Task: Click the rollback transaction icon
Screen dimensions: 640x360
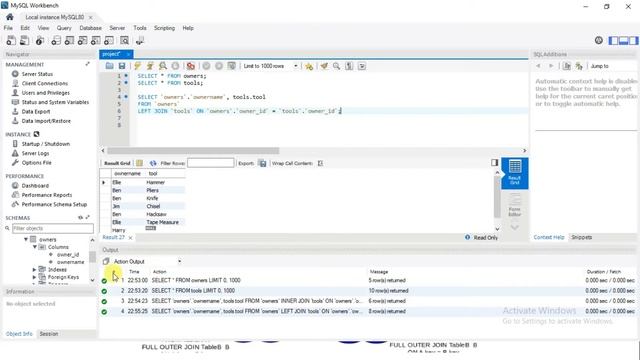Action: click(219, 66)
